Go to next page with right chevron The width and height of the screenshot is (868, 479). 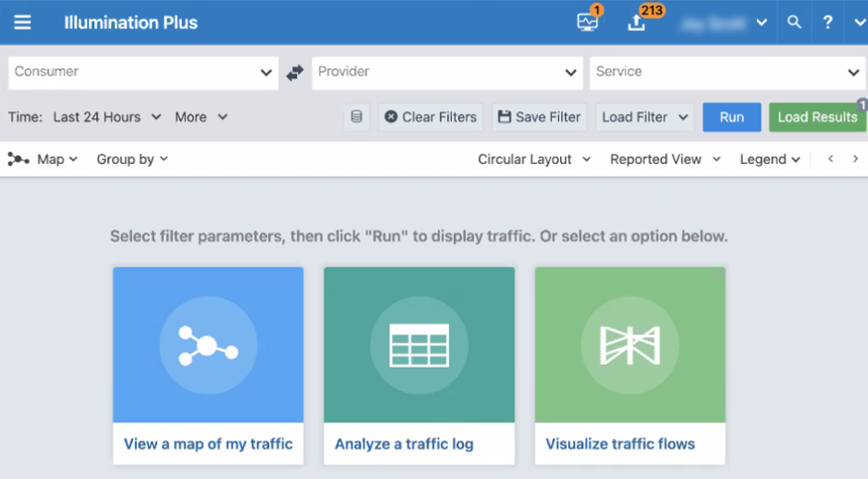coord(855,159)
